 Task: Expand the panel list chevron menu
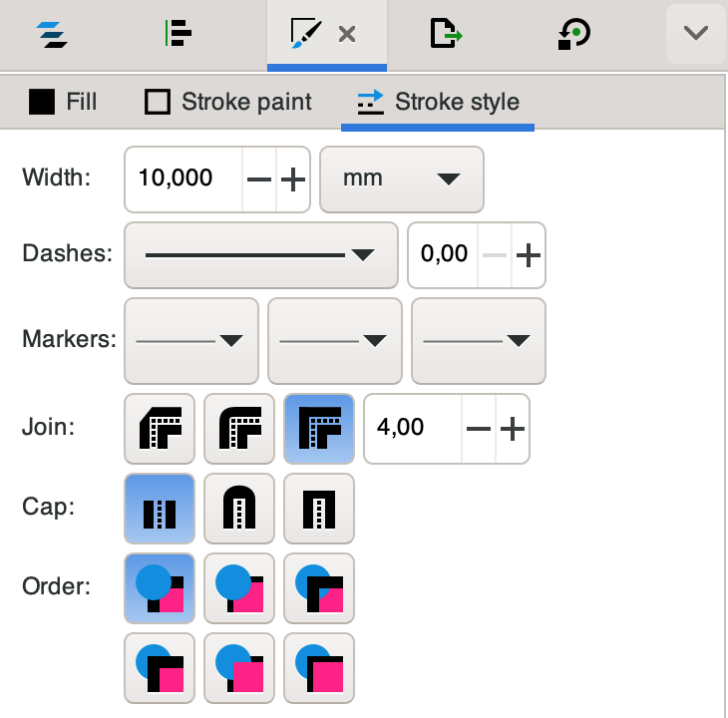[x=695, y=33]
